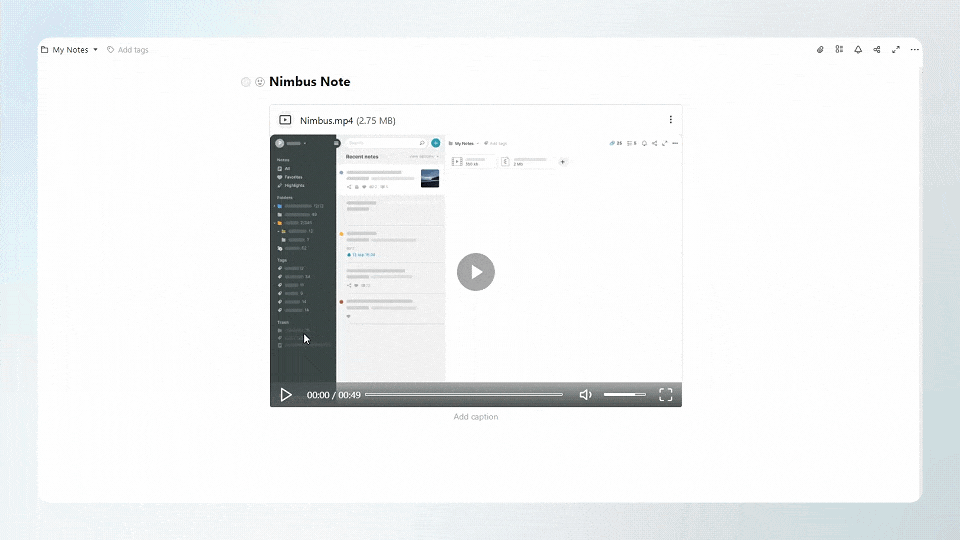The width and height of the screenshot is (960, 540).
Task: Open the note's three-dot menu
Action: [915, 50]
